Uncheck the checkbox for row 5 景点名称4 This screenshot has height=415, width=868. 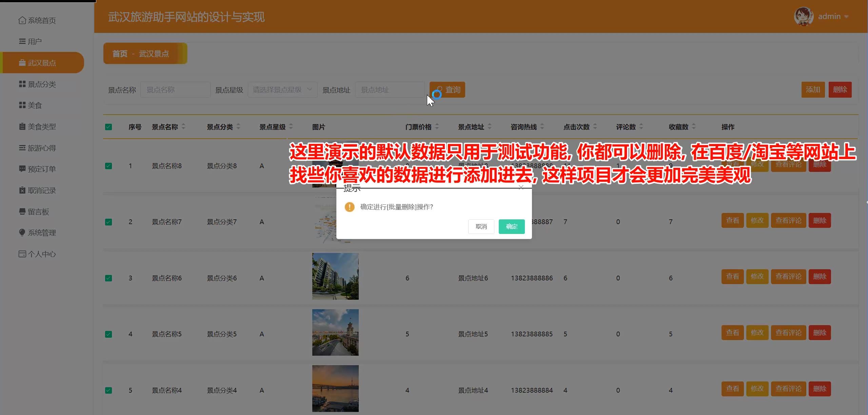(108, 391)
